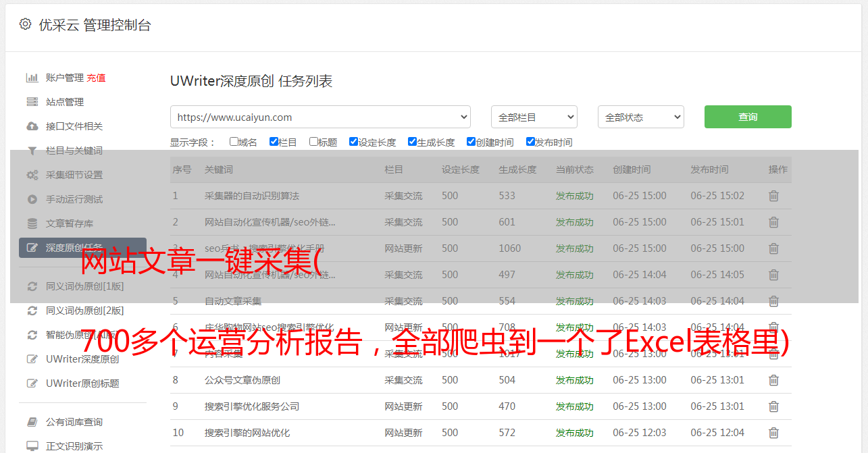Viewport: 868px width, 453px height.
Task: Click the gear icon beside 优采云 管理控制台
Action: 25,24
